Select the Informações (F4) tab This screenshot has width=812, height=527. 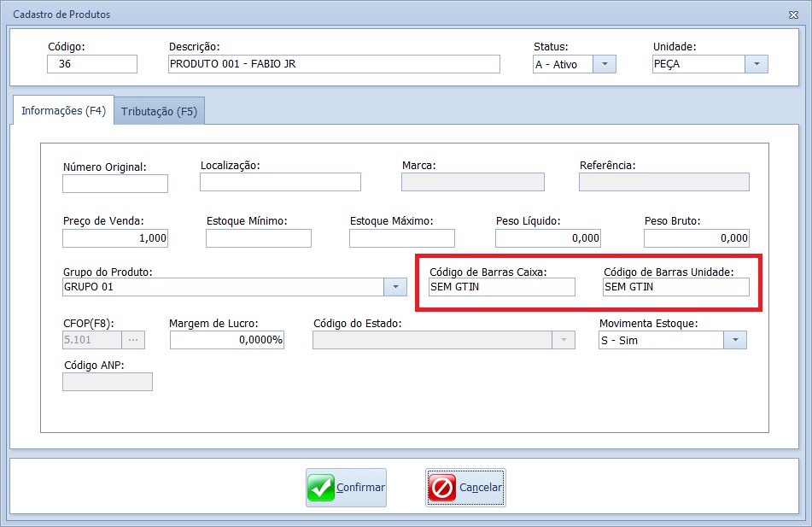pos(62,110)
